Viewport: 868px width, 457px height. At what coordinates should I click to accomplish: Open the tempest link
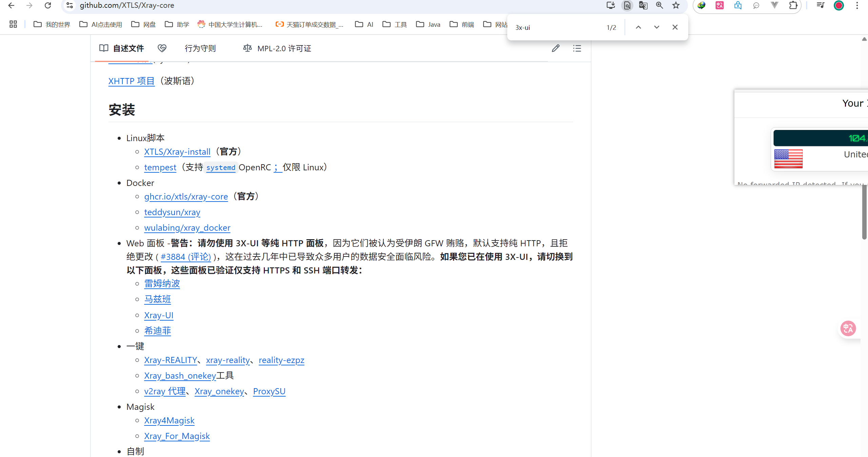tap(160, 167)
